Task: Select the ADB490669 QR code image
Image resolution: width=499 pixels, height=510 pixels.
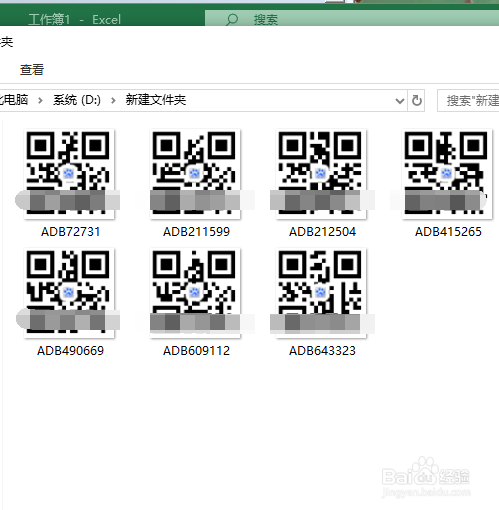Action: coord(69,293)
